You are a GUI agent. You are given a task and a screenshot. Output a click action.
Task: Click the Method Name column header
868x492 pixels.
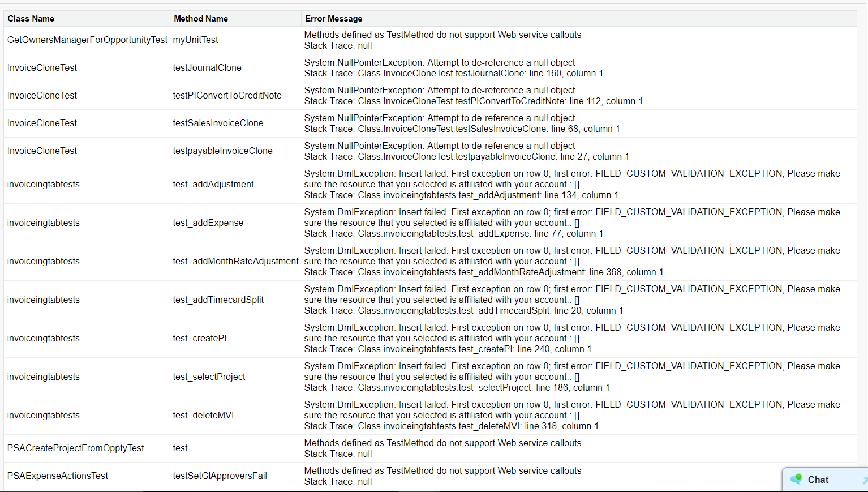(201, 19)
